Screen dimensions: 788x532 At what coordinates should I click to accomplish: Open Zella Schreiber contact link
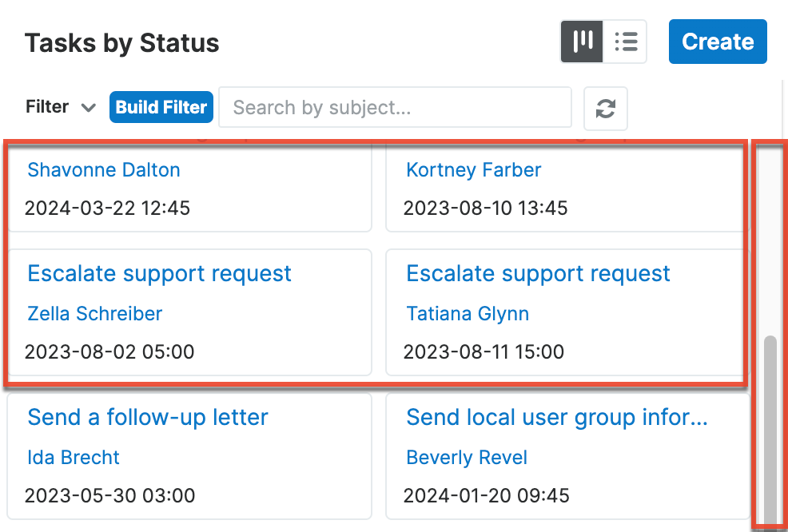point(94,314)
